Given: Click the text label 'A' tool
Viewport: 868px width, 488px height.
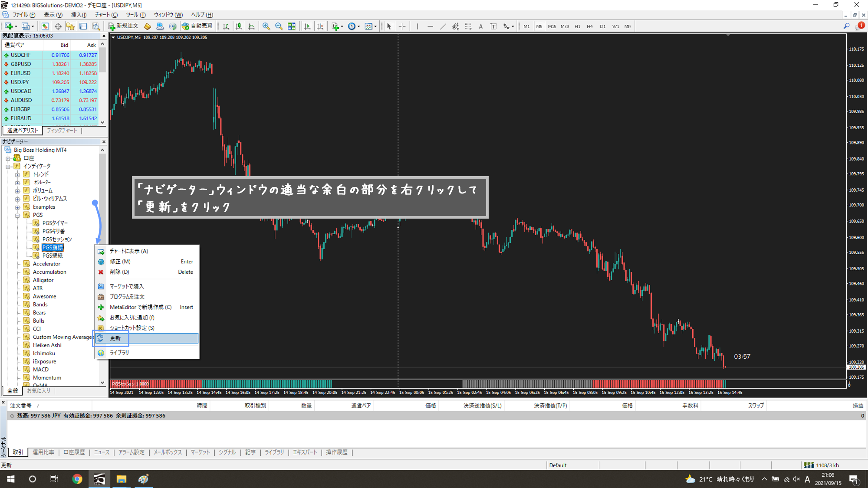Looking at the screenshot, I should pos(480,26).
